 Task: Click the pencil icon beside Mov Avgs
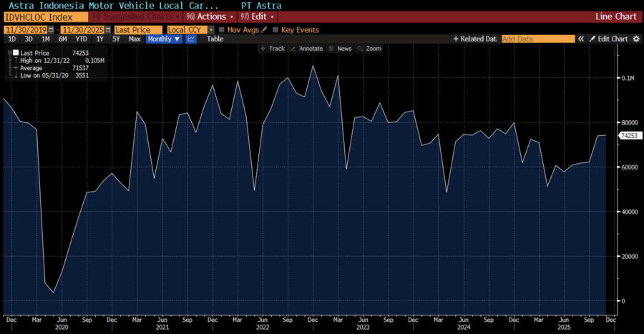(264, 30)
